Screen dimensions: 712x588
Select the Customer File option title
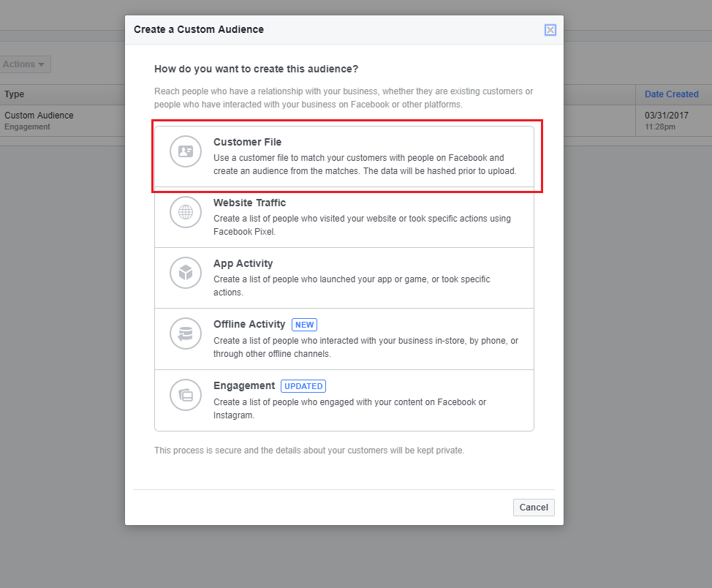coord(247,142)
